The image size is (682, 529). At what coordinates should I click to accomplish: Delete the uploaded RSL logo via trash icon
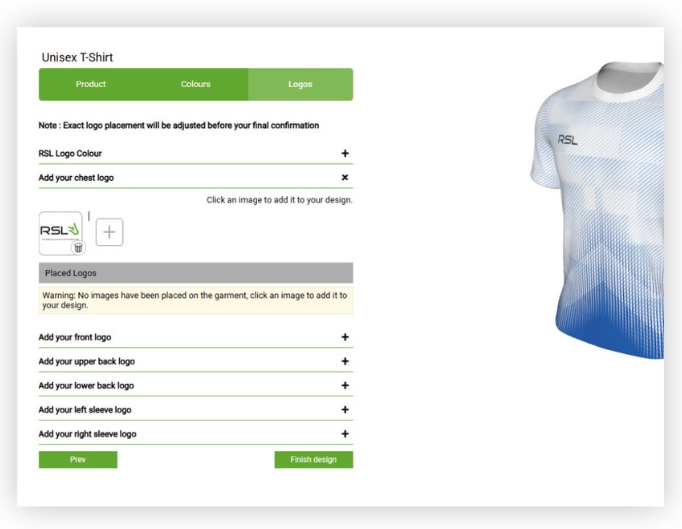(x=78, y=248)
